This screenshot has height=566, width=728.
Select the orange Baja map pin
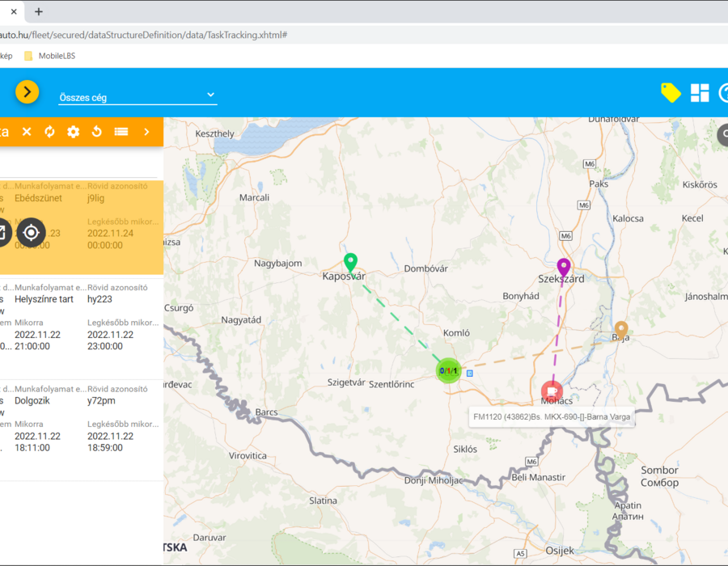[620, 331]
